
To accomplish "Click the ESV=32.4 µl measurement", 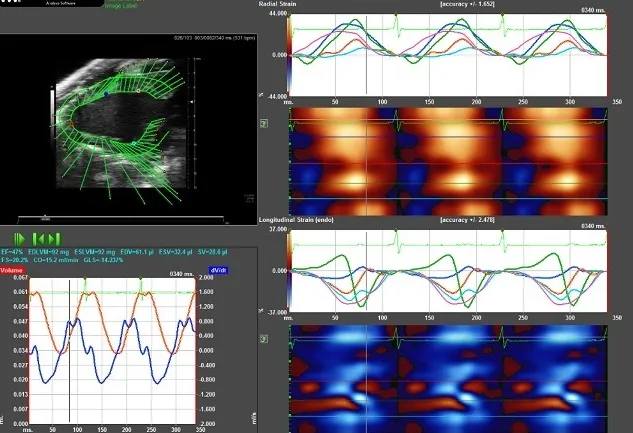I will coord(176,252).
